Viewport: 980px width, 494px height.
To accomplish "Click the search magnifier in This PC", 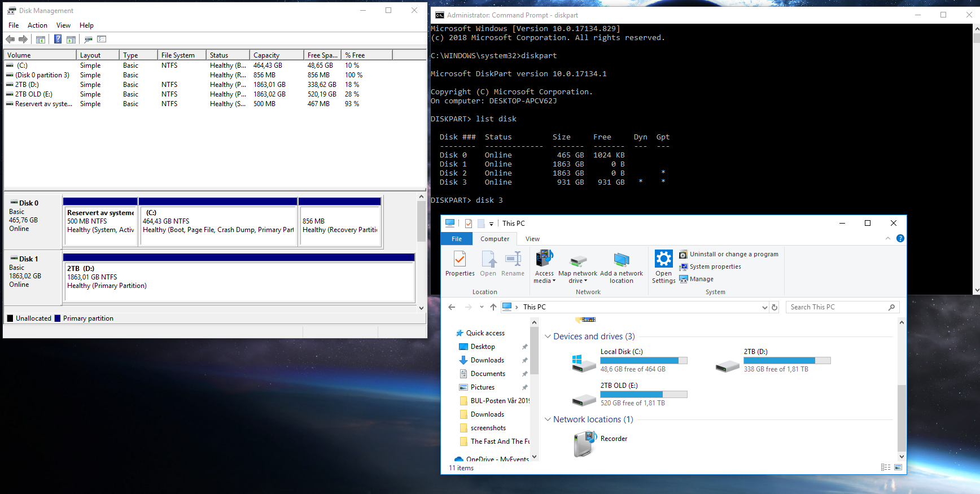I will click(892, 307).
